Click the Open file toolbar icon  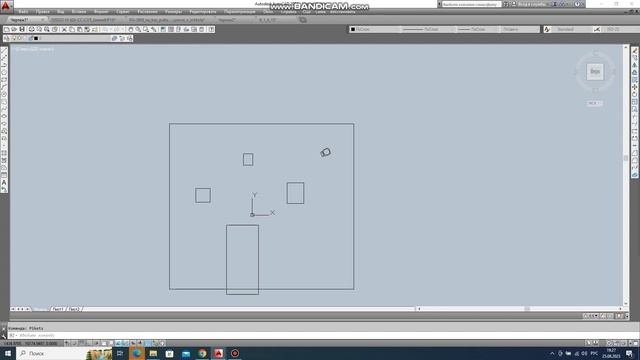pyautogui.click(x=14, y=29)
